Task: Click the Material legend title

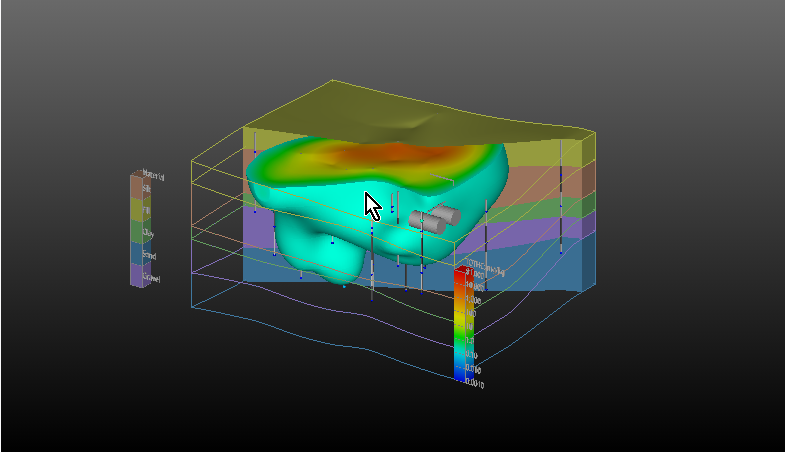Action: 152,173
